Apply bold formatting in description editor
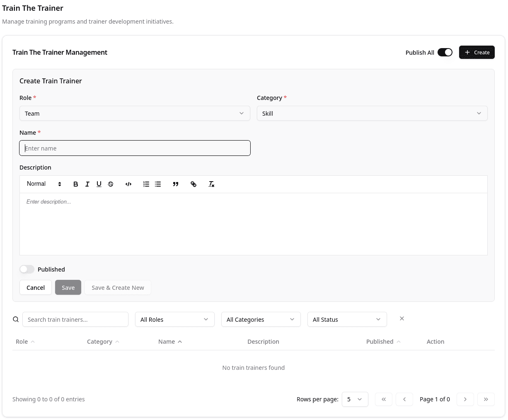 pos(75,184)
